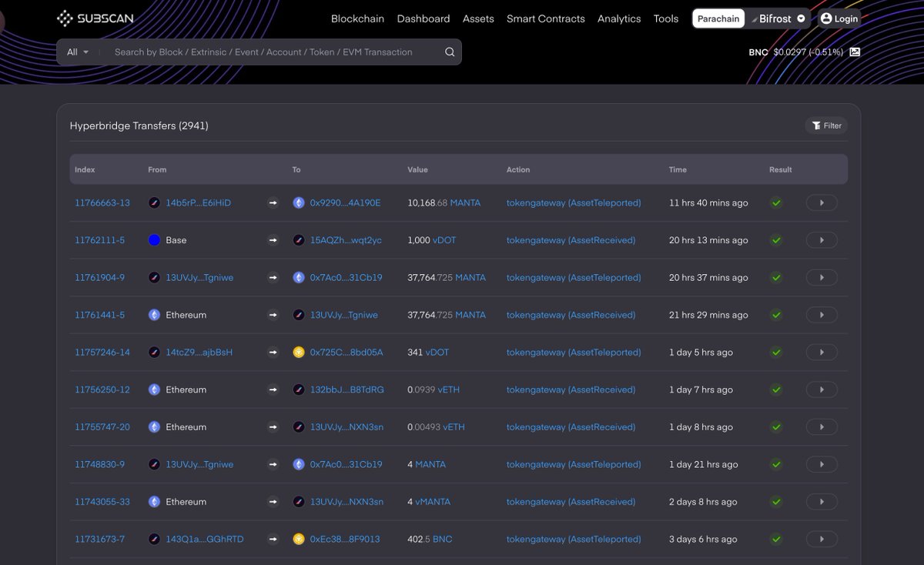Open account 13UVJy...NXN3sn in row 11743055-33
Image resolution: width=924 pixels, height=565 pixels.
pos(346,502)
